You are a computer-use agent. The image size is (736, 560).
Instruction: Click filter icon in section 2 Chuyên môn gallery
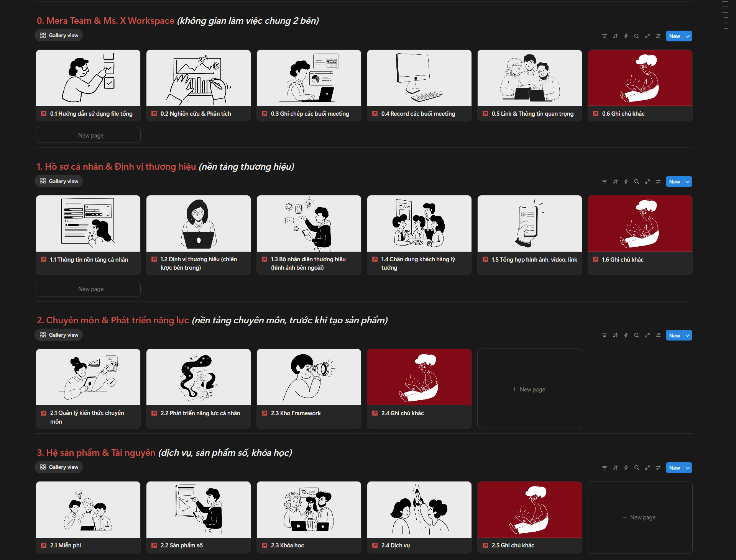[604, 335]
